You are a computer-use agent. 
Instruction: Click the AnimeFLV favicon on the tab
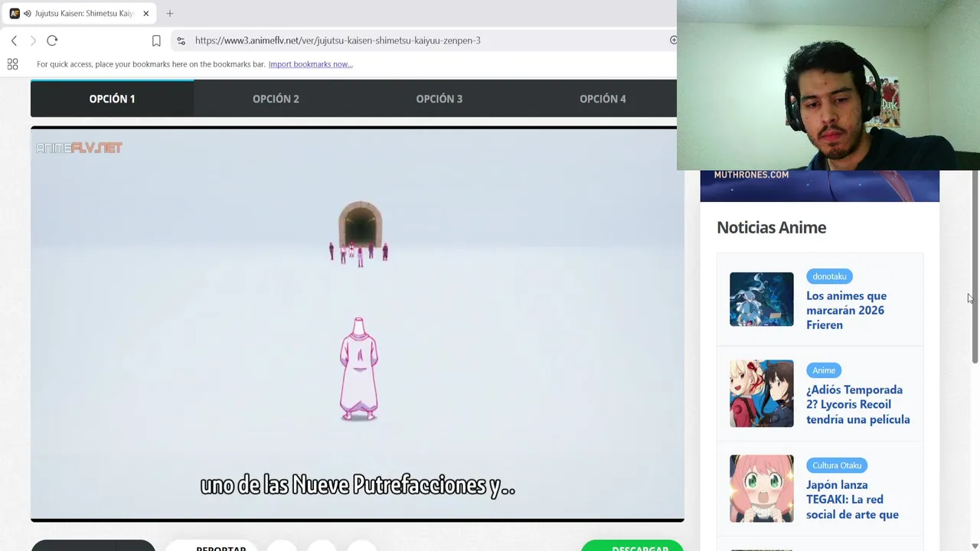[x=15, y=13]
